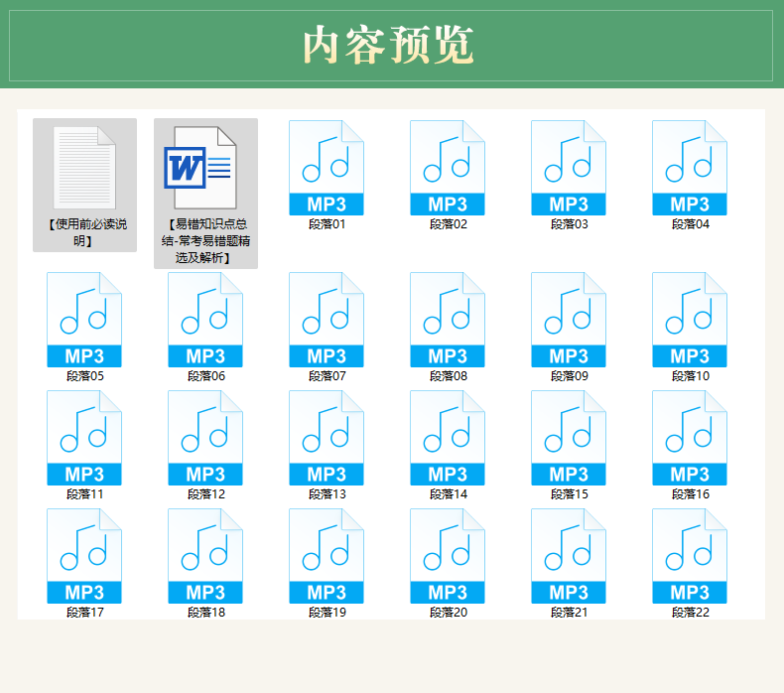Click the file name label 段落03
This screenshot has width=784, height=693.
pos(569,224)
